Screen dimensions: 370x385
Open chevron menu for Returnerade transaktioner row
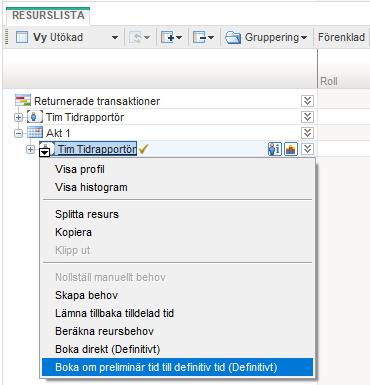click(x=307, y=101)
